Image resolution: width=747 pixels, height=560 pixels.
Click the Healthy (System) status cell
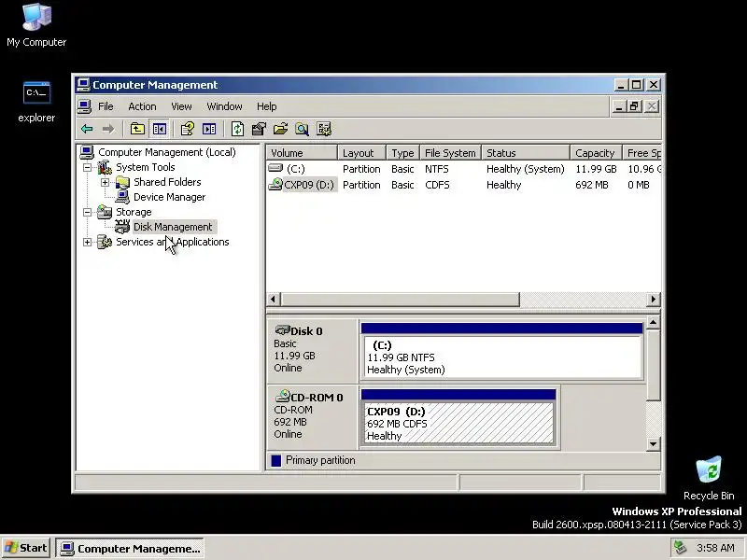(525, 169)
